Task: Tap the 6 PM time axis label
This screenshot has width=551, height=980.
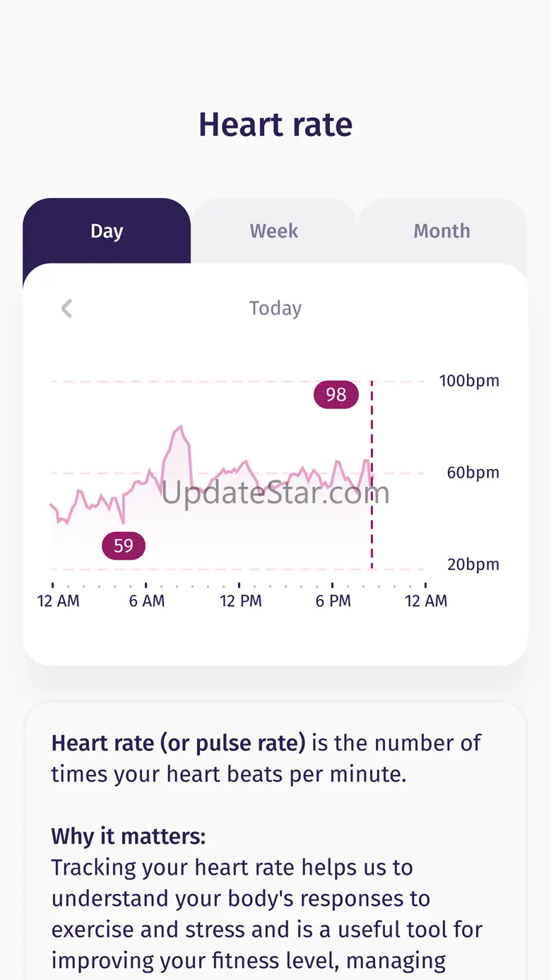Action: point(333,601)
